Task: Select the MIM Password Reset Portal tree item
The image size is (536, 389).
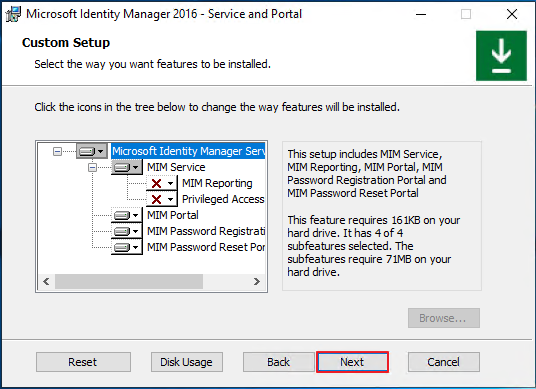Action: click(206, 247)
